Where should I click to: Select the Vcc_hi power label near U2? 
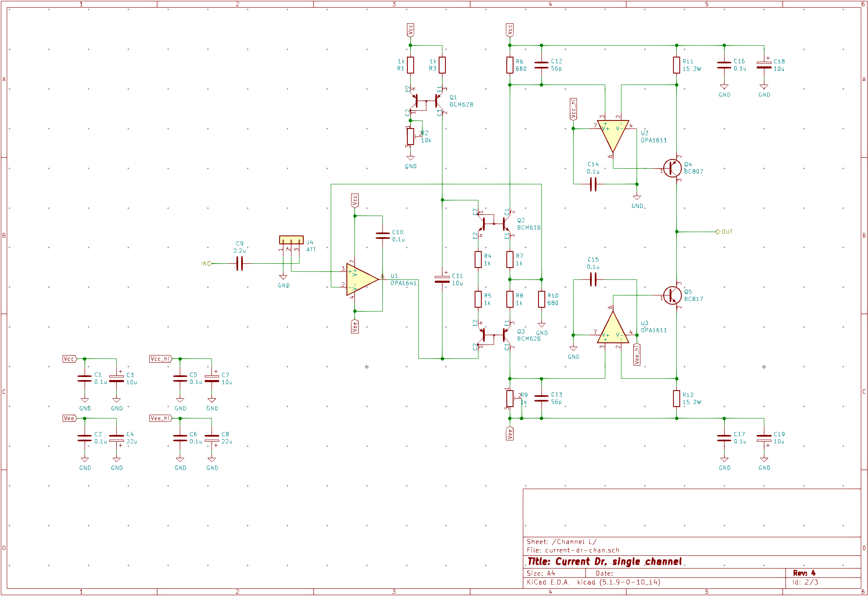[x=573, y=109]
